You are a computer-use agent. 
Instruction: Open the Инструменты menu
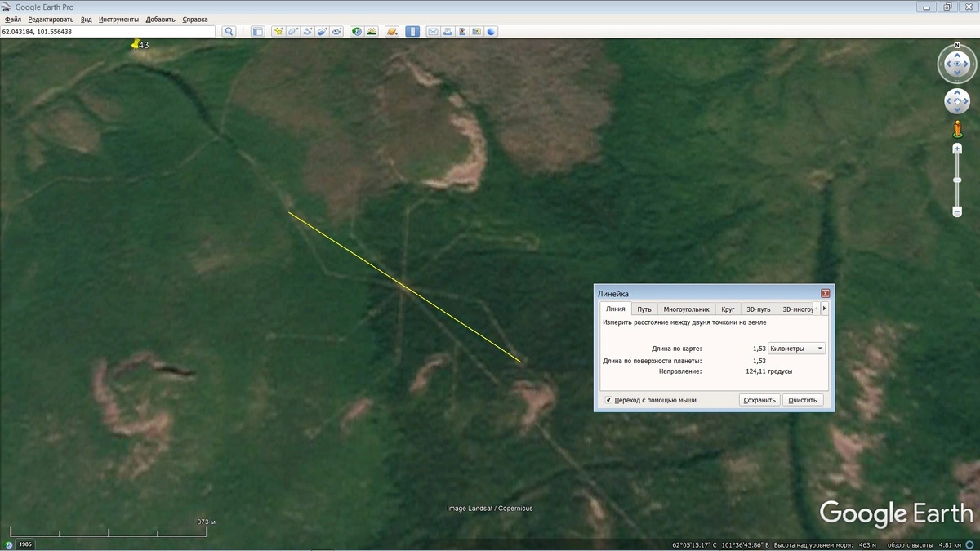118,19
